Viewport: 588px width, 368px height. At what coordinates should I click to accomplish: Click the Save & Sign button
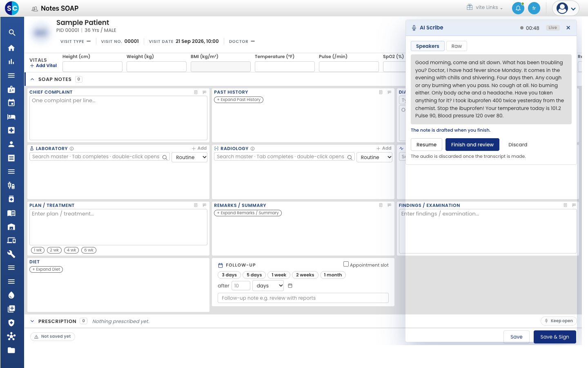click(x=555, y=337)
